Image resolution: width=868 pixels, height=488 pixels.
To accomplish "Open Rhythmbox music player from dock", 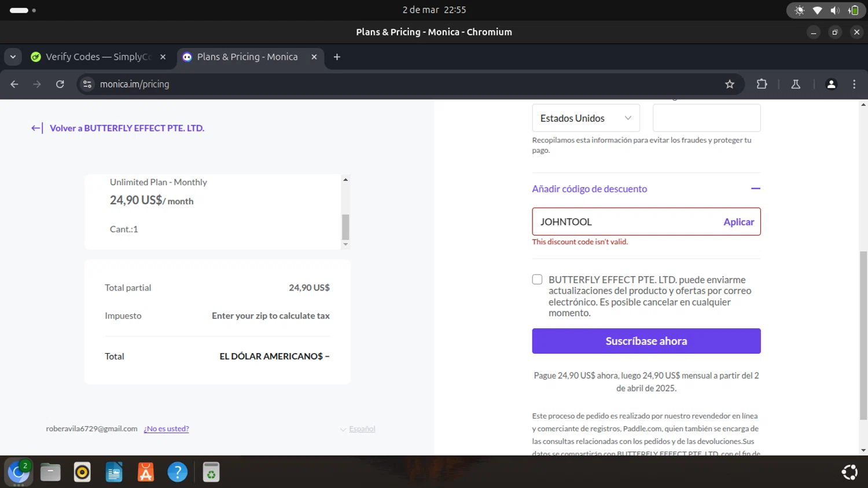I will [82, 472].
